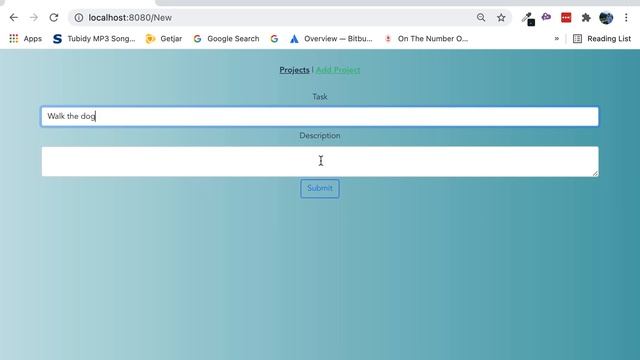Focus the Task input containing Walk the dog
The width and height of the screenshot is (640, 360).
click(x=320, y=116)
